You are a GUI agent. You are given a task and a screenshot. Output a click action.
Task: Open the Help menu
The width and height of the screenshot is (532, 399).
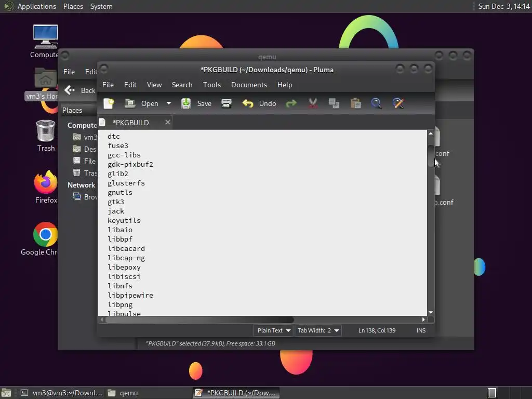pos(285,85)
